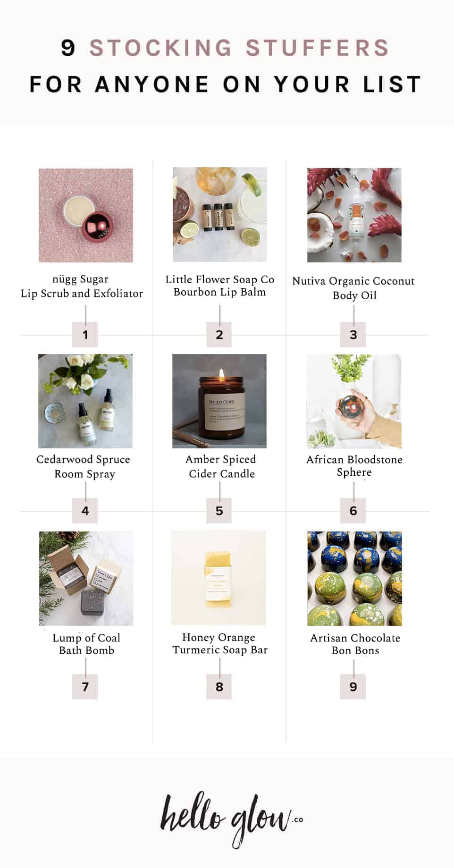Screen dimensions: 454x868
Task: Open the Amber Spiced Cider Candle image
Action: coord(219,401)
